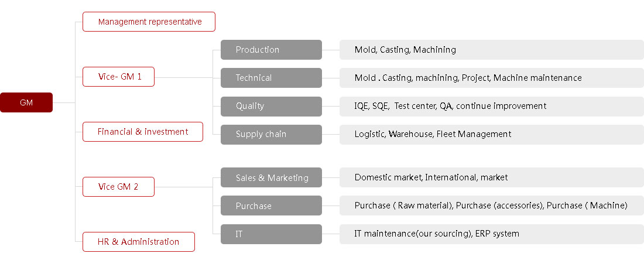Image resolution: width=644 pixels, height=267 pixels.
Task: Choose the Quality department box
Action: [271, 107]
